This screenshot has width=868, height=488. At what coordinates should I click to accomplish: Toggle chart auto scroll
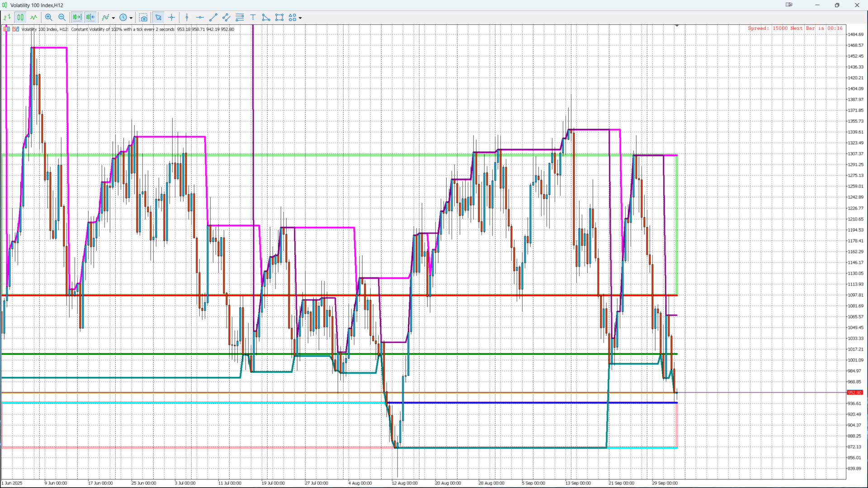[77, 18]
